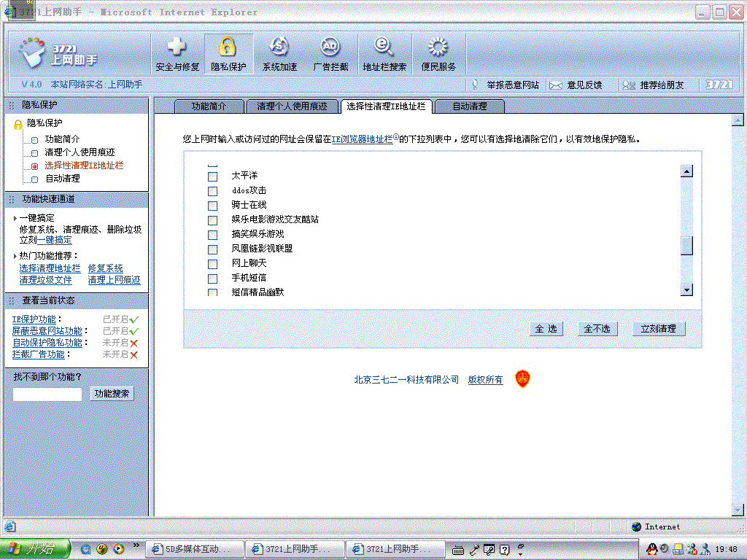Collapse the 功能快速通道 panel header

tap(76, 199)
